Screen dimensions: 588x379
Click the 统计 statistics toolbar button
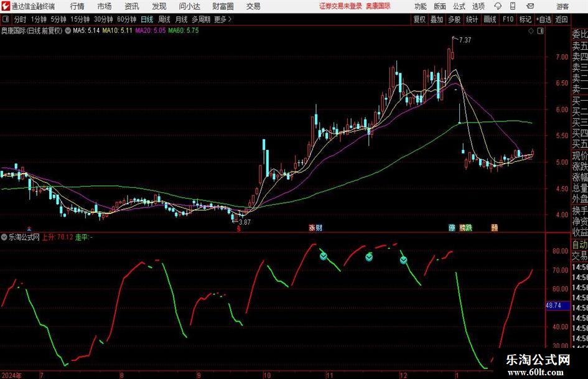click(472, 19)
